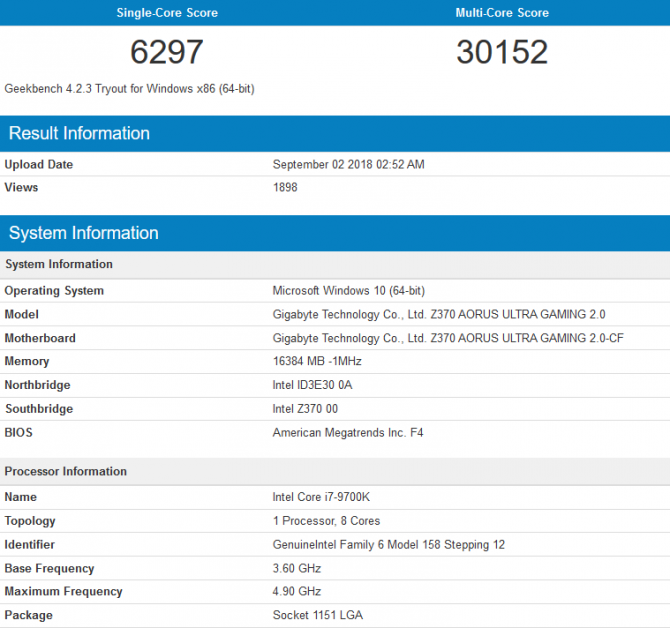Image resolution: width=670 pixels, height=628 pixels.
Task: Select the Single-Core Score heading
Action: click(x=167, y=13)
